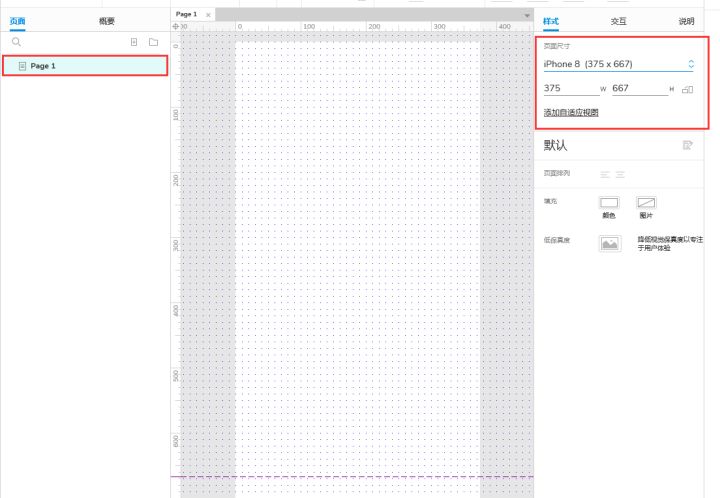Screen dimensions: 720x498
Task: Open the 说明 (Notes) tab
Action: (x=686, y=21)
